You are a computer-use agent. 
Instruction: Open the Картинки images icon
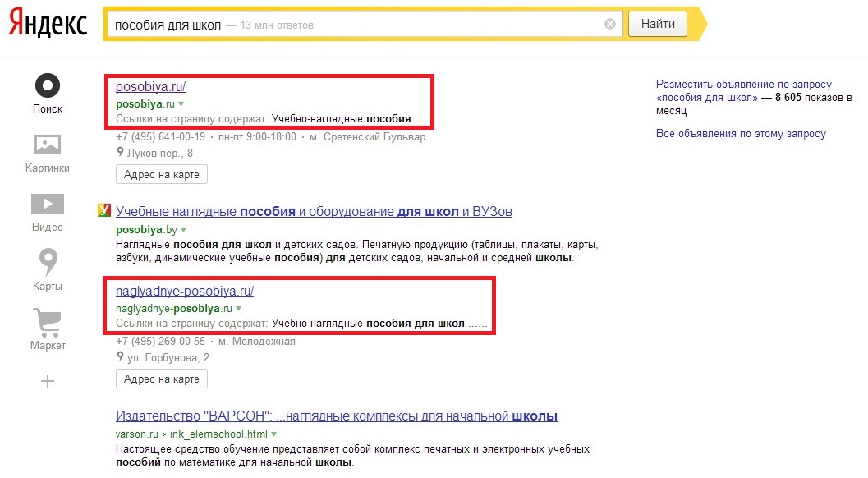(x=48, y=145)
